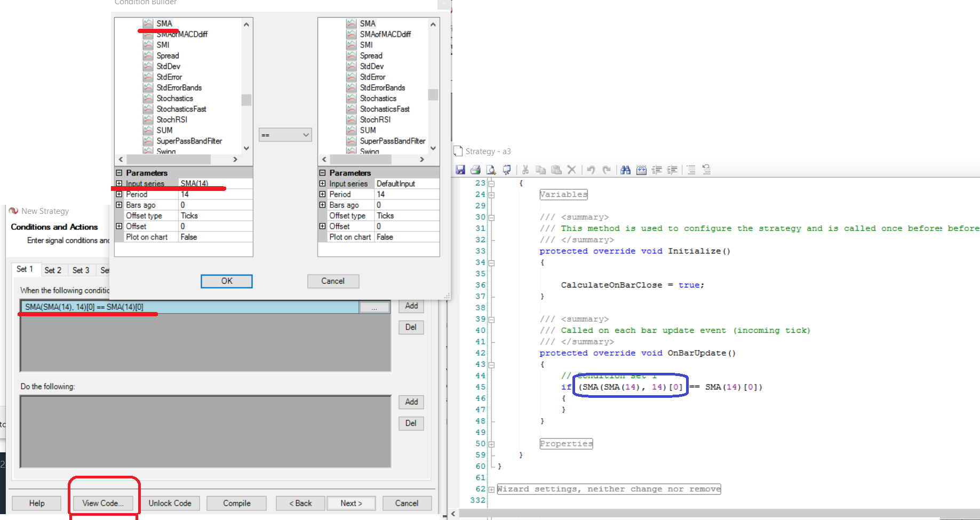The height and width of the screenshot is (520, 980).
Task: Click the Copy icon in the code editor toolbar
Action: click(540, 170)
